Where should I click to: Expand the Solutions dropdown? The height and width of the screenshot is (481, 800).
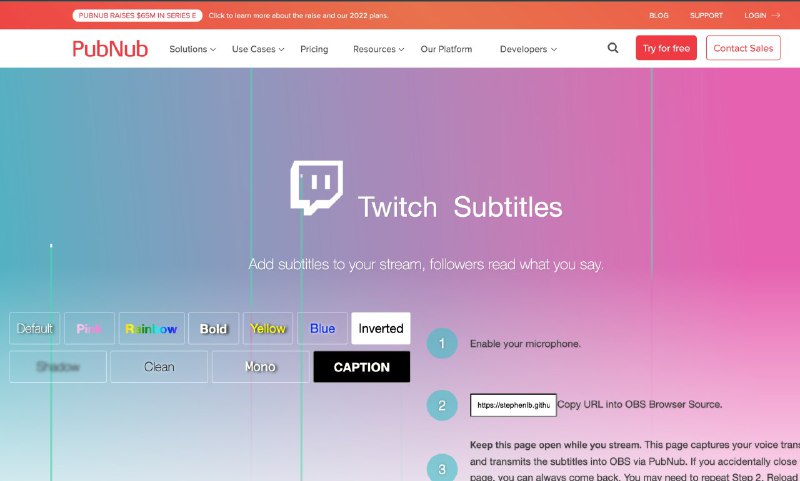click(192, 49)
